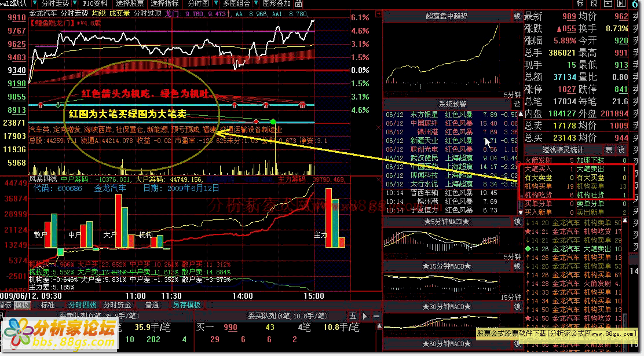Click the 另存模板 button
This screenshot has height=356, width=644.
(186, 305)
